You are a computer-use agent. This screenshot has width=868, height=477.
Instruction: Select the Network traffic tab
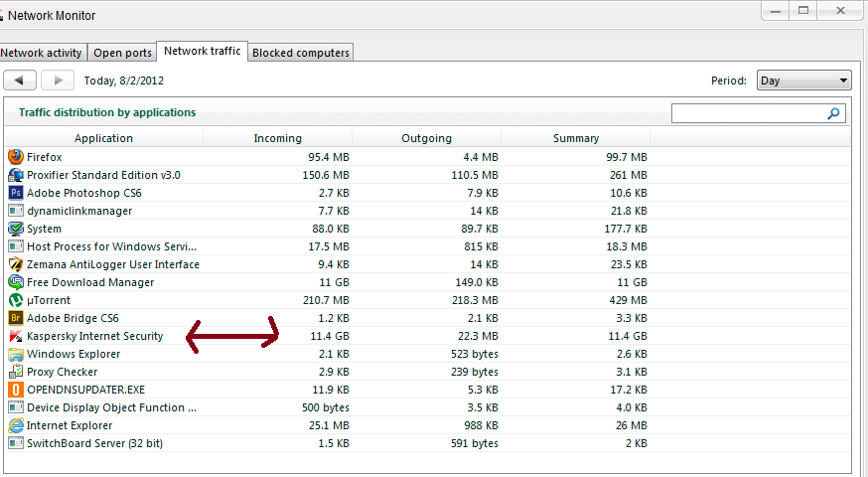(202, 51)
